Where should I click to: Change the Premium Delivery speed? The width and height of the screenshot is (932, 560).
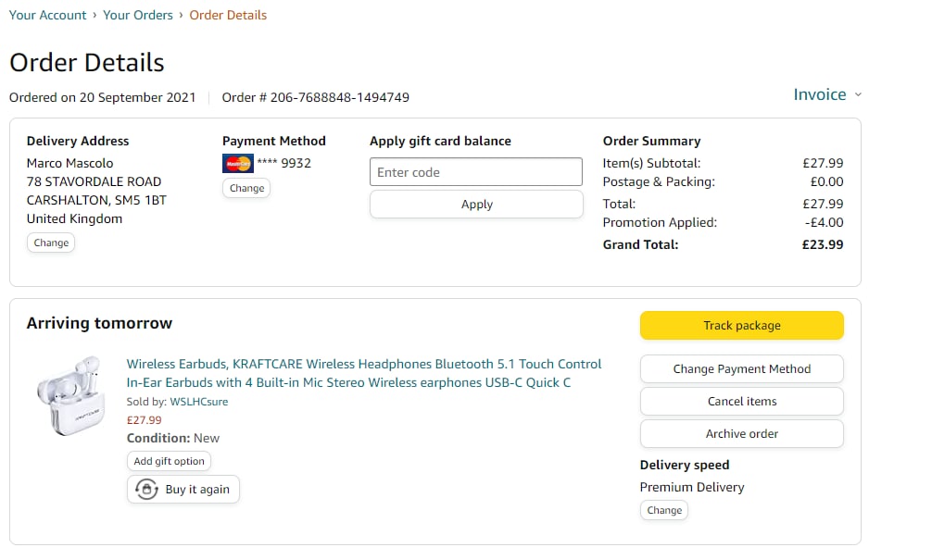[664, 510]
